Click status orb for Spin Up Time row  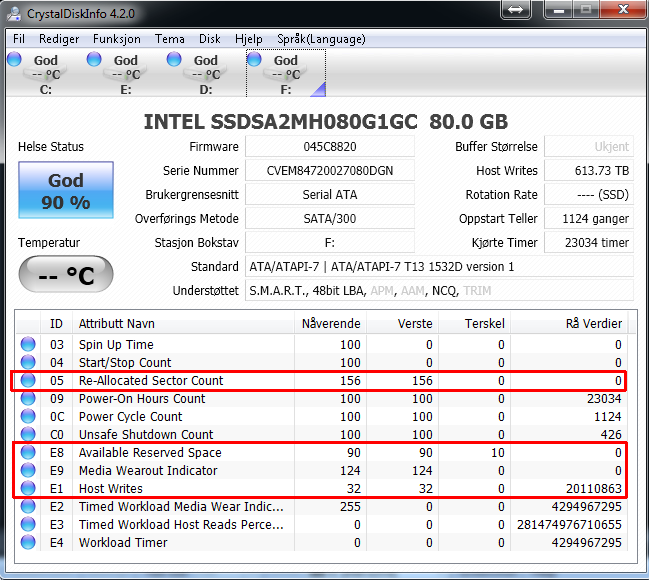[28, 344]
